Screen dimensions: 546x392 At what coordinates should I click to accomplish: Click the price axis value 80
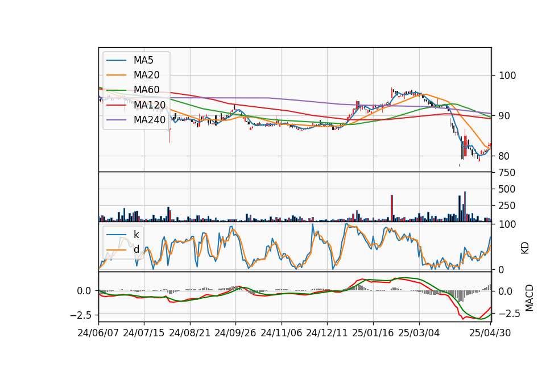[504, 156]
